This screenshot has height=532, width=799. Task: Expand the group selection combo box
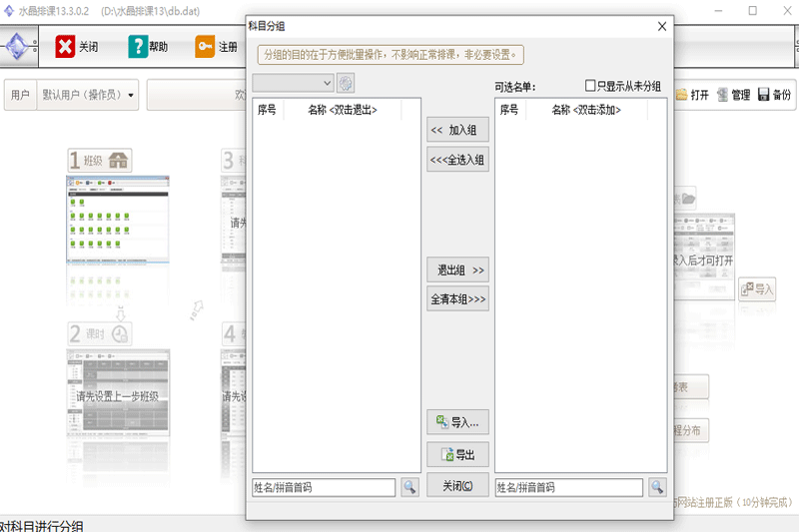293,83
